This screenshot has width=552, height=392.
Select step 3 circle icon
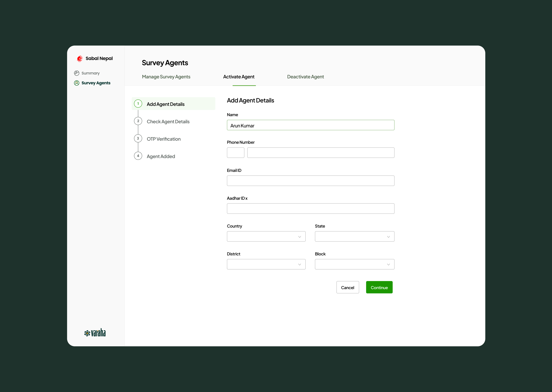[x=138, y=139]
